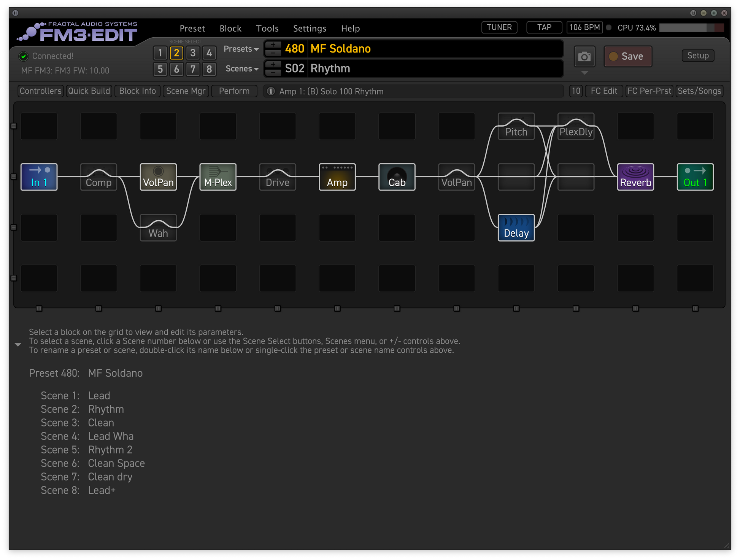The height and width of the screenshot is (560, 740).
Task: Select the Amp block
Action: click(x=337, y=177)
